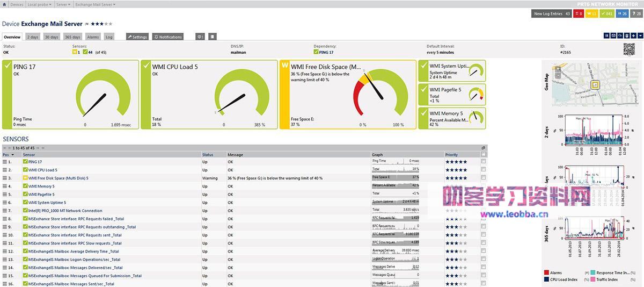Open the Notifications button
This screenshot has width=644, height=287.
point(168,37)
